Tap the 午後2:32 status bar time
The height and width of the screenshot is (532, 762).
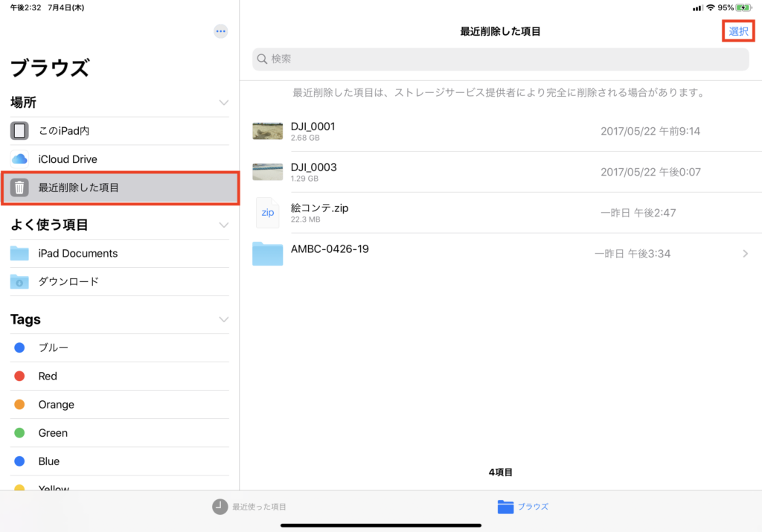(26, 7)
